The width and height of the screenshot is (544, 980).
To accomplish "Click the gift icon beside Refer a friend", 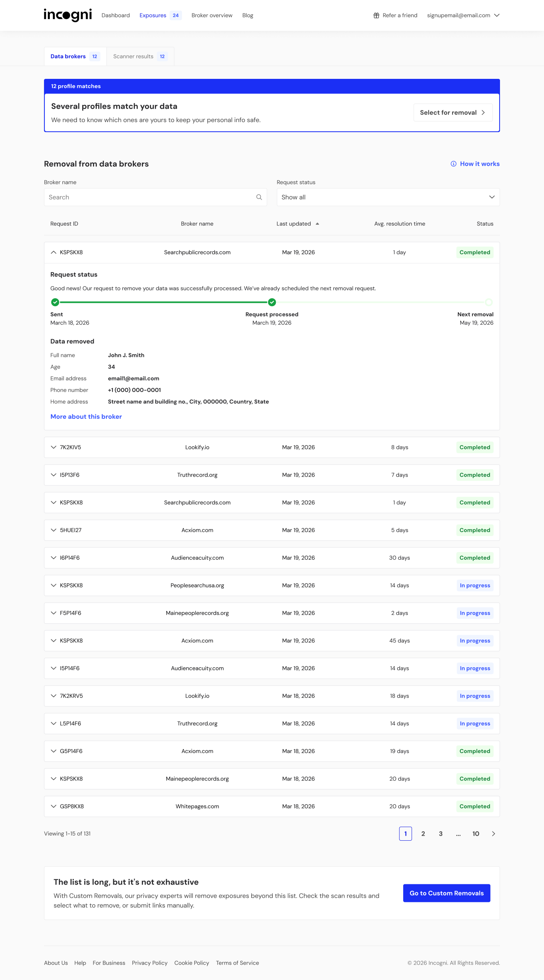I will [x=376, y=15].
